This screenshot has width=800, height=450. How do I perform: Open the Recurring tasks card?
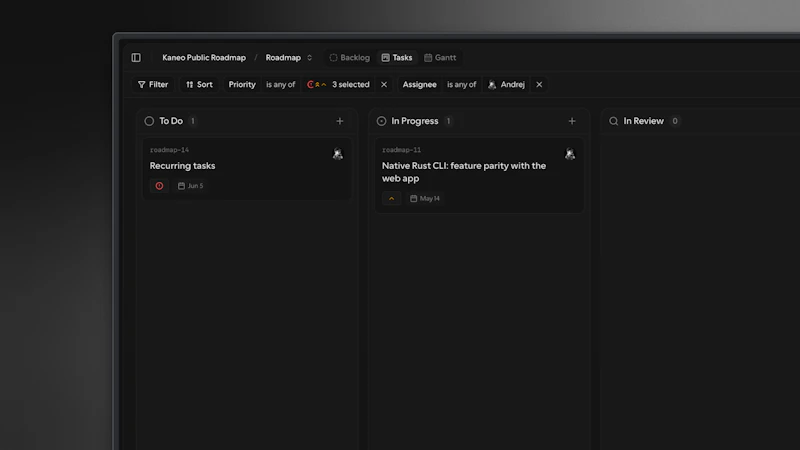click(x=247, y=168)
